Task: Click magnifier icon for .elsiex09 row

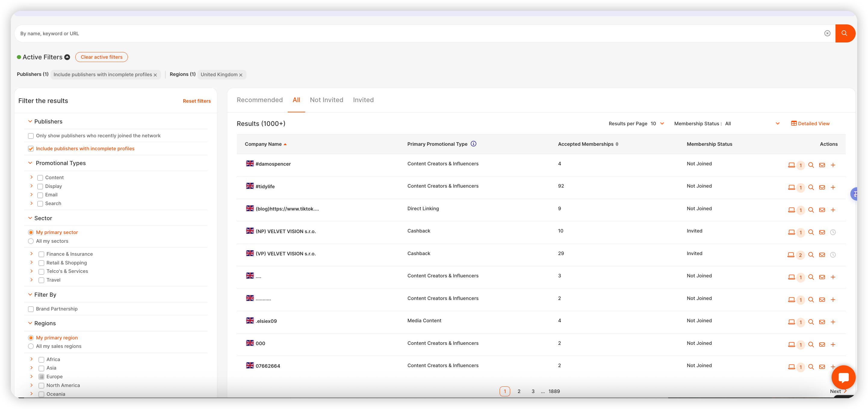Action: click(811, 322)
